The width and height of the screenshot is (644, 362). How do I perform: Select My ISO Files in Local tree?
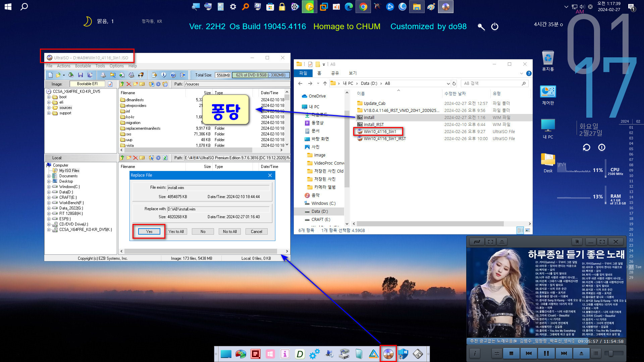coord(69,171)
